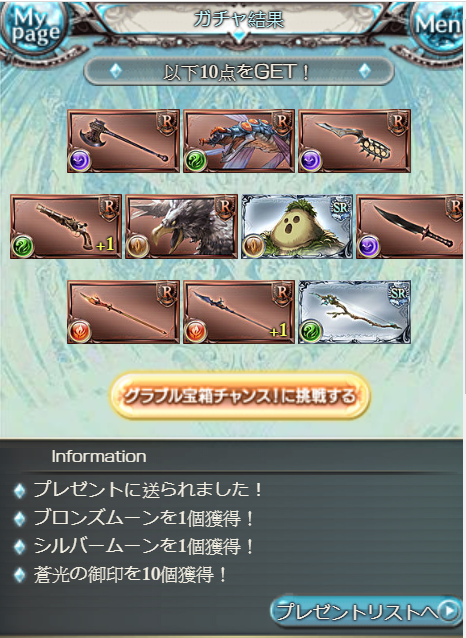Select the spiked knuckle dagger card
Image resolution: width=466 pixels, height=638 pixels.
[354, 141]
